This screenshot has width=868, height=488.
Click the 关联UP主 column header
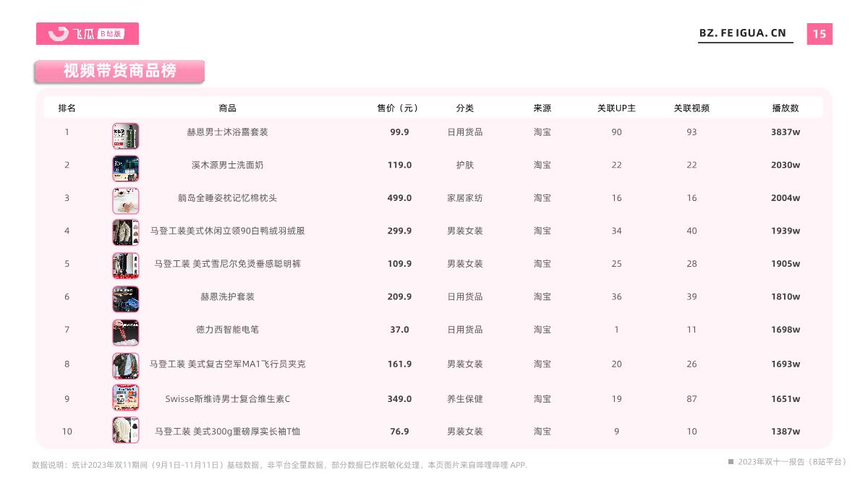[x=616, y=107]
